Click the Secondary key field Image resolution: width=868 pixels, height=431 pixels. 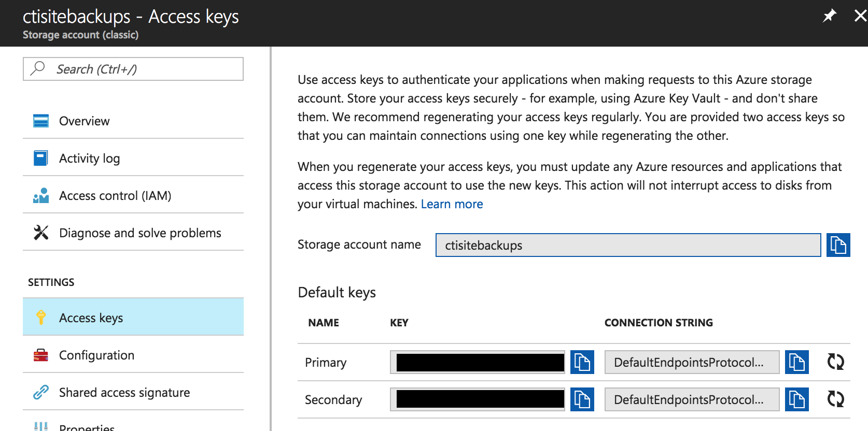[x=478, y=399]
